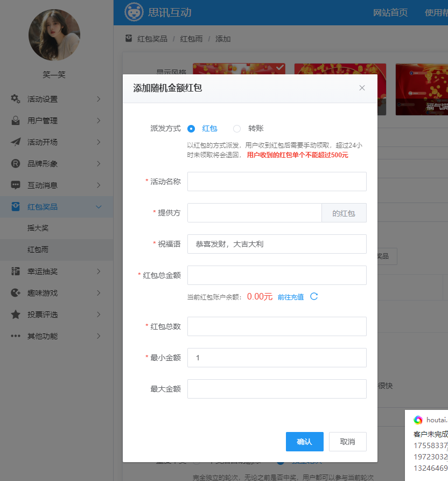Expand the 趣味游戏 menu
The height and width of the screenshot is (481, 448).
(x=99, y=293)
